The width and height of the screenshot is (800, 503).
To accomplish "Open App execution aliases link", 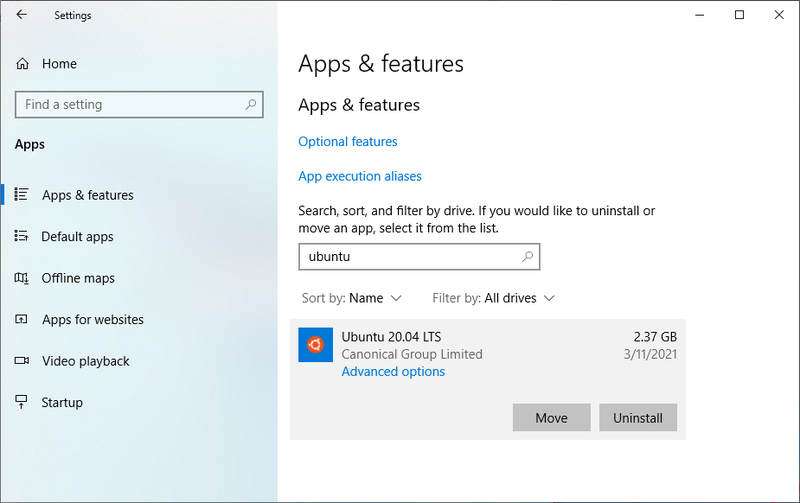I will [360, 176].
